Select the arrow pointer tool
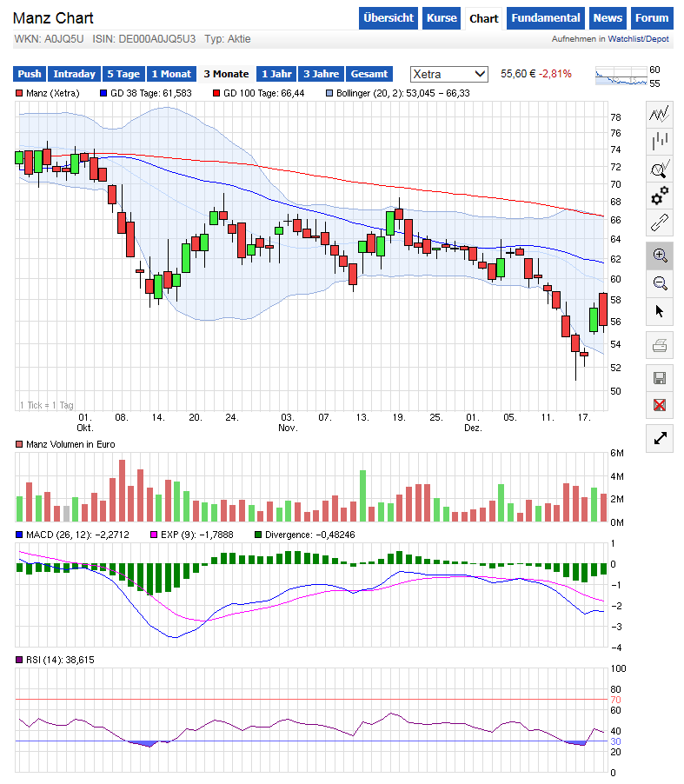The image size is (684, 784). click(x=660, y=311)
